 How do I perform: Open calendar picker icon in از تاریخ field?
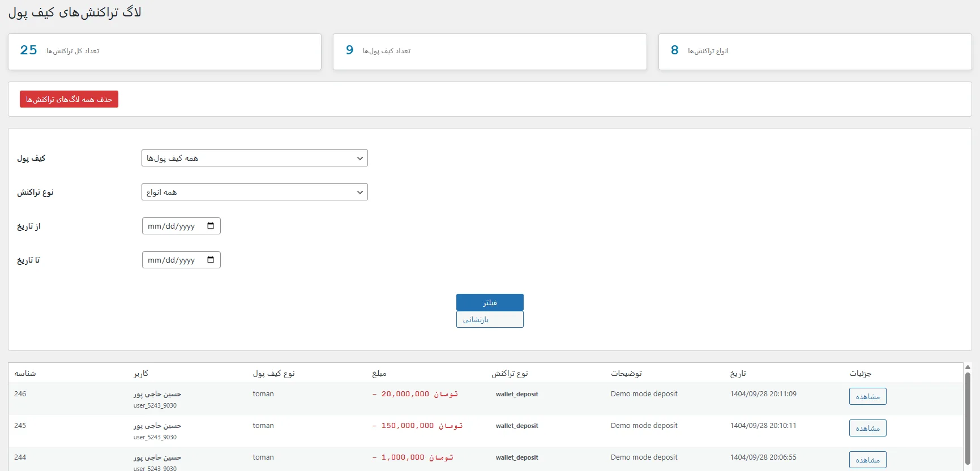pos(211,226)
